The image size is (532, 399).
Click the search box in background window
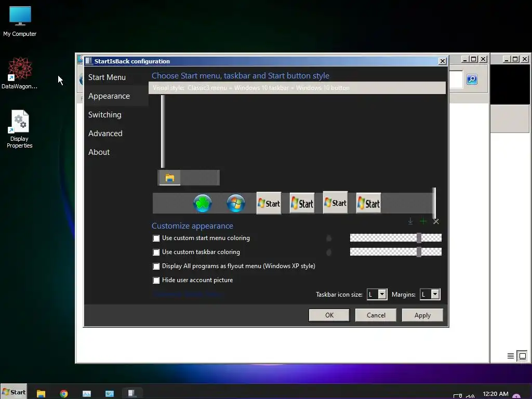[x=456, y=79]
